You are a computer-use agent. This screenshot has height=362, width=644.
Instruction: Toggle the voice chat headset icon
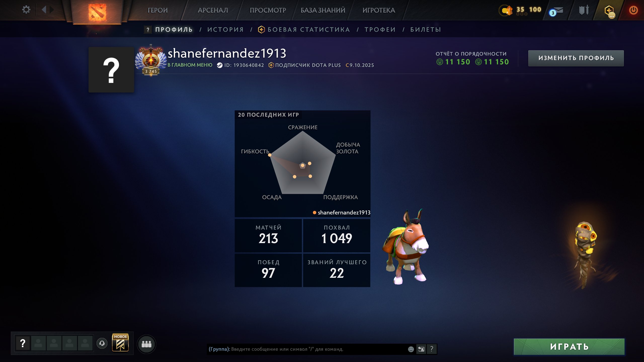[102, 343]
